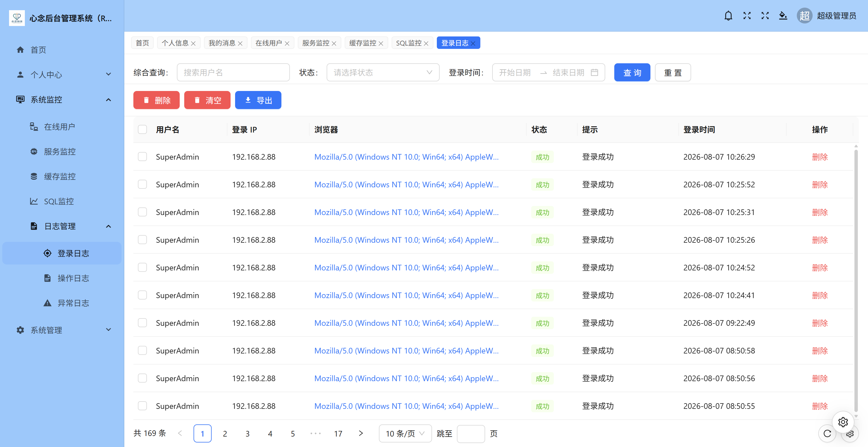
Task: Click the 登录日志 target icon in the sidebar
Action: pyautogui.click(x=47, y=253)
